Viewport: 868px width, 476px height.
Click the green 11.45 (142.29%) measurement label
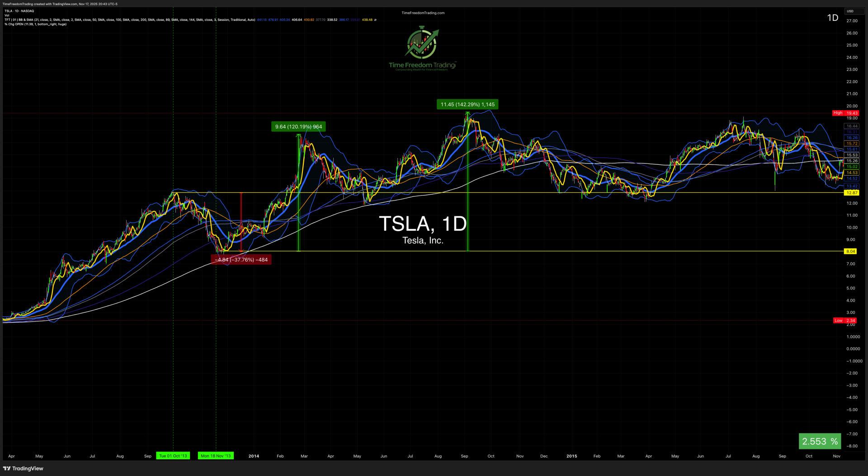[467, 105]
